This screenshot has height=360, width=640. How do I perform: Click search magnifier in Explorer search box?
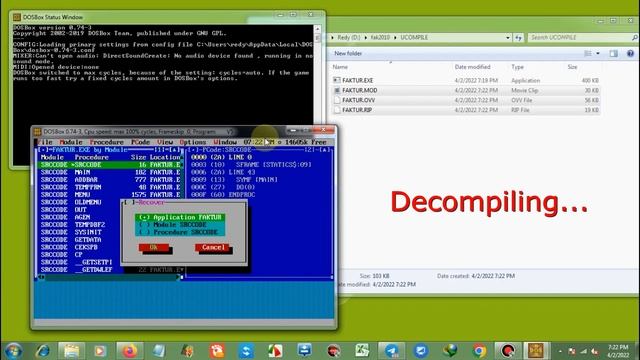click(635, 38)
